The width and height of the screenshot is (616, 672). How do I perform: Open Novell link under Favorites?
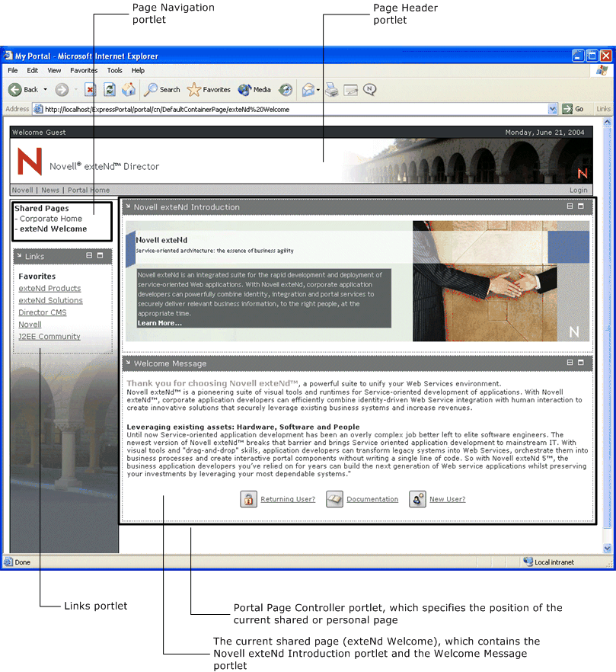[x=30, y=325]
